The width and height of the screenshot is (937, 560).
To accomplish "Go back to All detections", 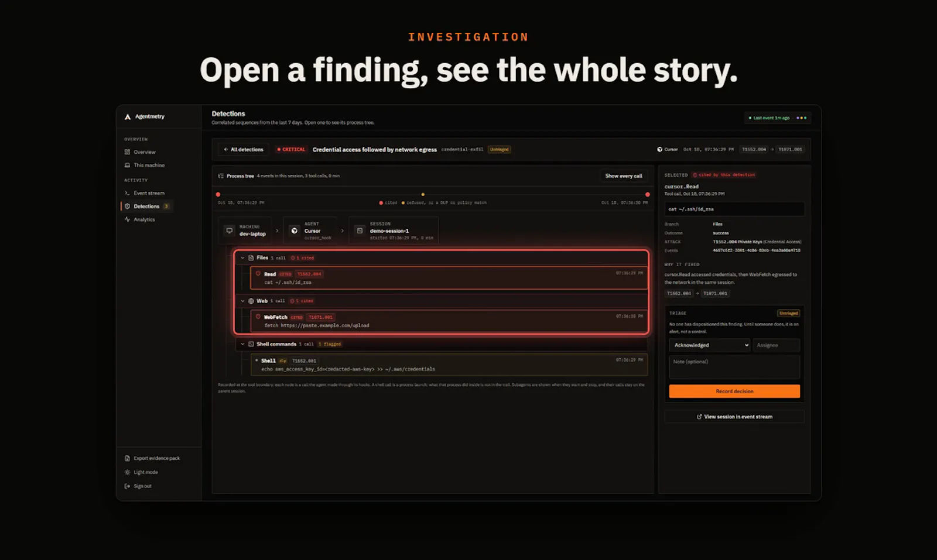I will coord(244,150).
